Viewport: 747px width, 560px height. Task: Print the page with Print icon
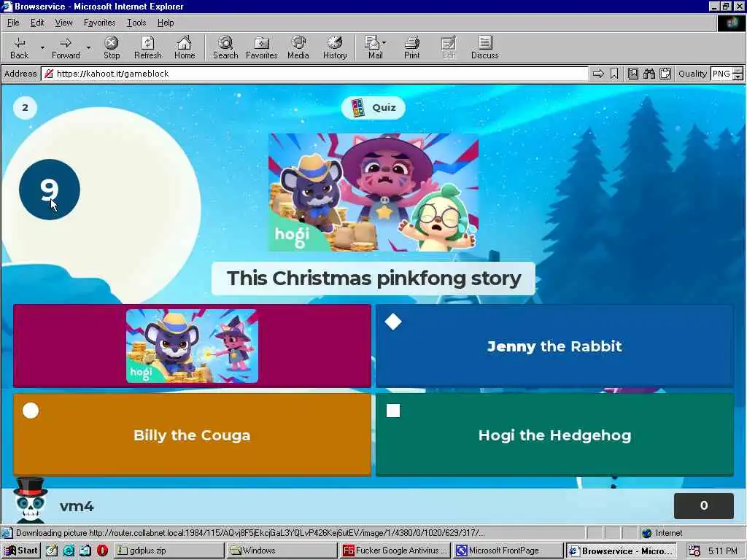coord(411,47)
